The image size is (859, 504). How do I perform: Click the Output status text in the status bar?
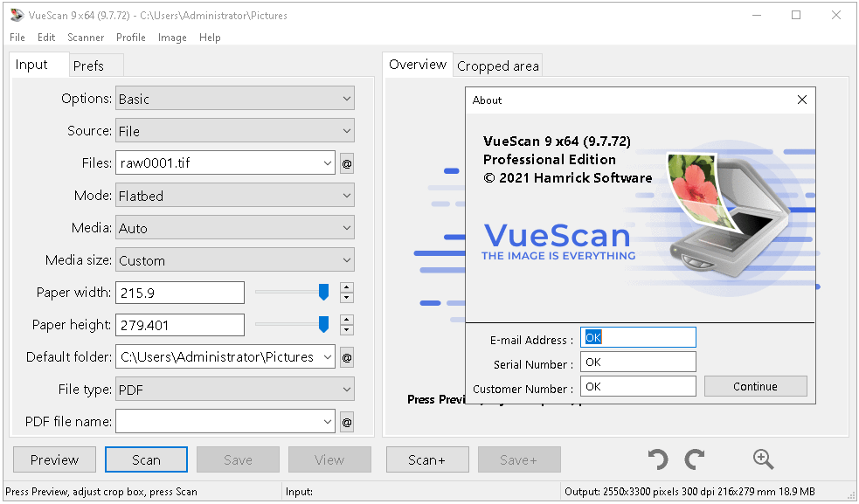coord(689,492)
